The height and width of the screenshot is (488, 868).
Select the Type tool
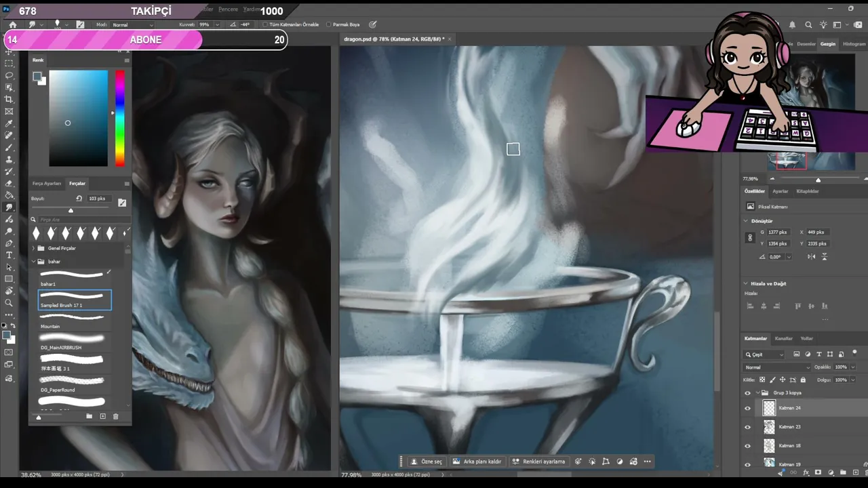point(9,255)
